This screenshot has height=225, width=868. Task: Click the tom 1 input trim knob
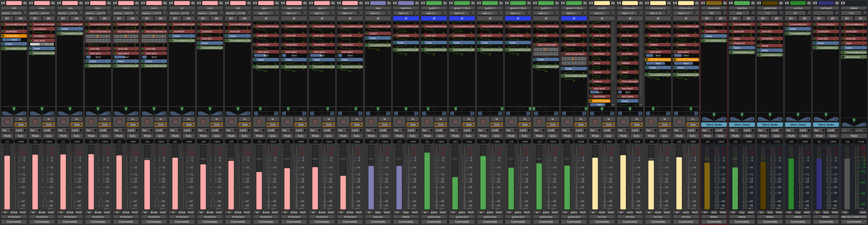[x=109, y=13]
